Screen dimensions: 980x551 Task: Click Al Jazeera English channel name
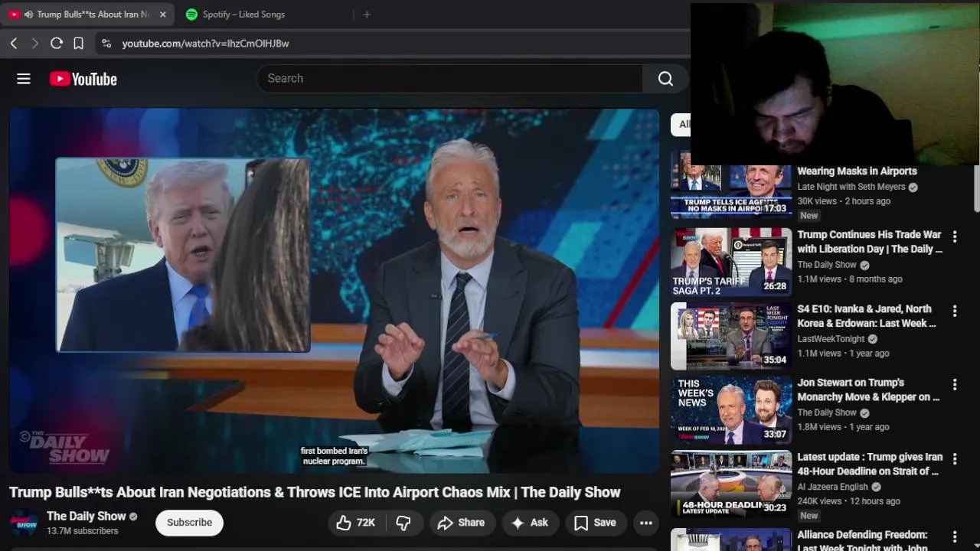(832, 487)
